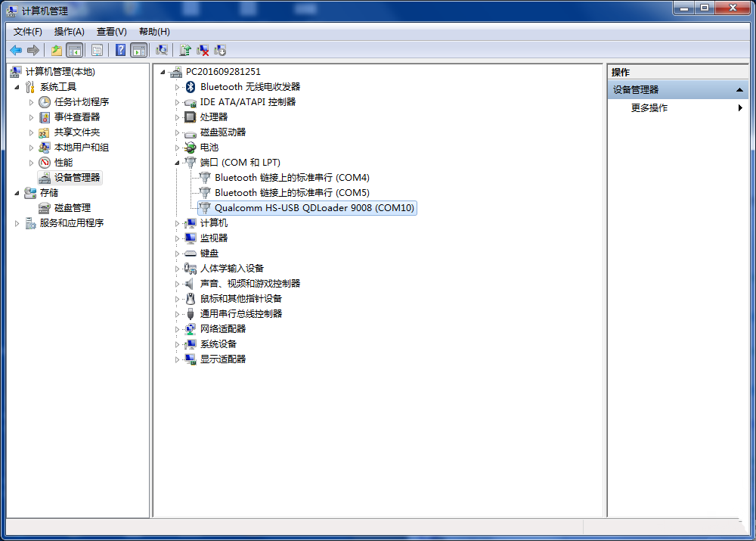756x541 pixels.
Task: Collapse the 存储 tree node
Action: click(x=17, y=193)
